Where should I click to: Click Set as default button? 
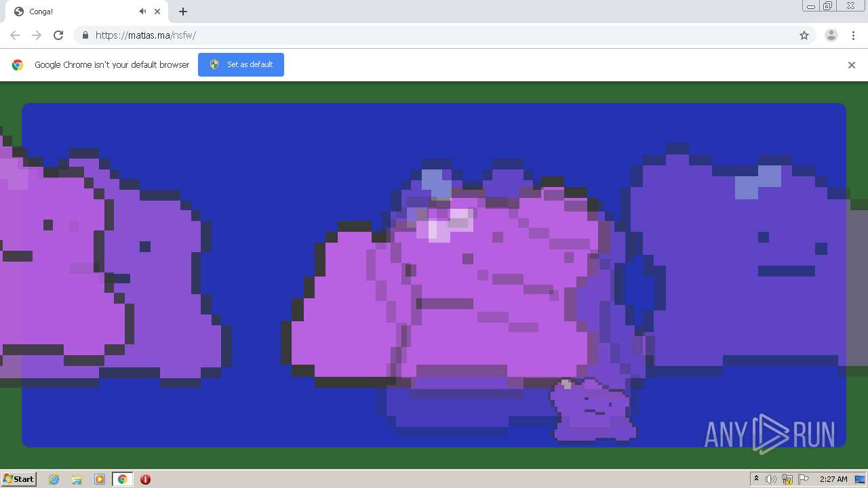click(241, 64)
